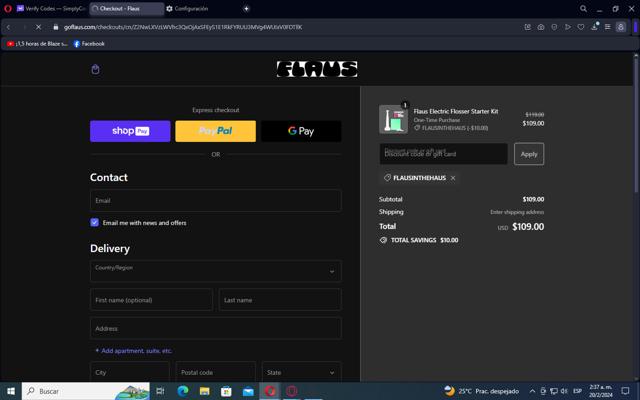Open a new tab with plus button
The width and height of the screenshot is (640, 400).
click(246, 8)
